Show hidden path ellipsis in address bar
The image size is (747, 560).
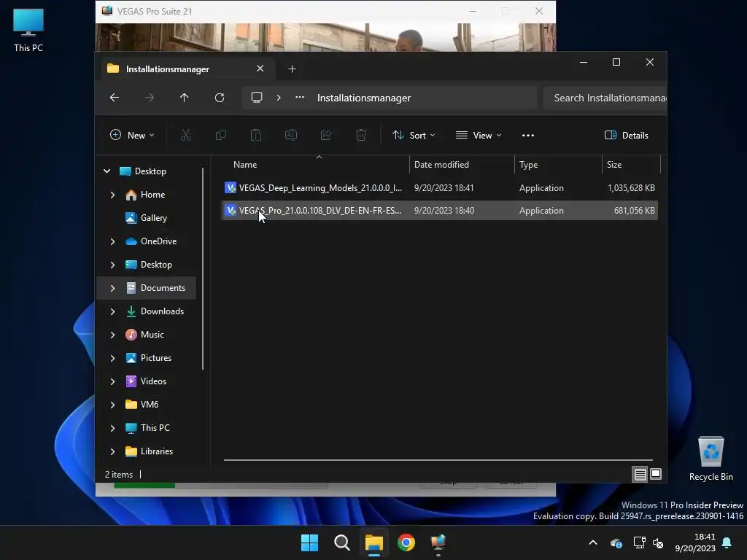[x=300, y=97]
